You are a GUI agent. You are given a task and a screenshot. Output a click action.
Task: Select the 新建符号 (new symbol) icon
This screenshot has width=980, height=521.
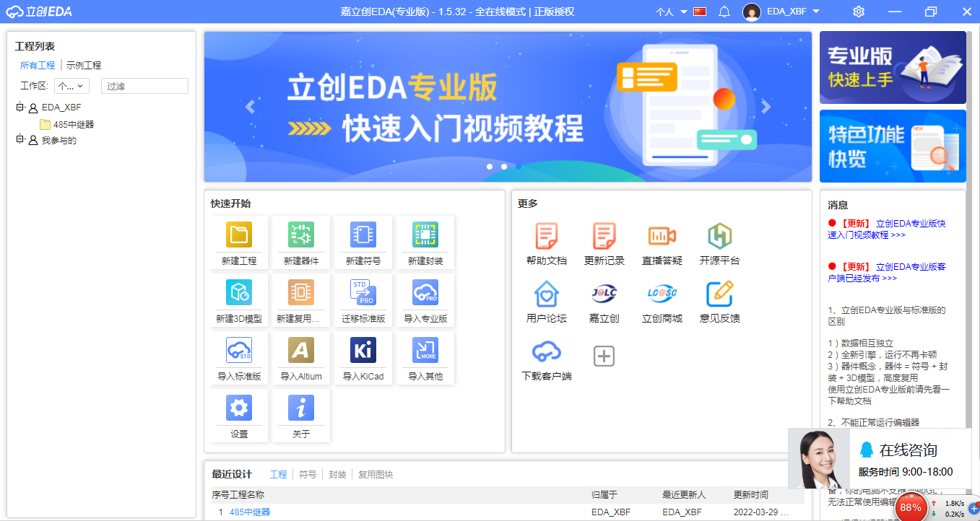click(x=363, y=235)
